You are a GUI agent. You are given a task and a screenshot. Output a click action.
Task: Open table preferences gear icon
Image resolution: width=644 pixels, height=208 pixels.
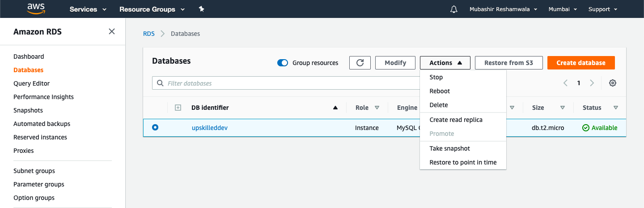pyautogui.click(x=613, y=83)
